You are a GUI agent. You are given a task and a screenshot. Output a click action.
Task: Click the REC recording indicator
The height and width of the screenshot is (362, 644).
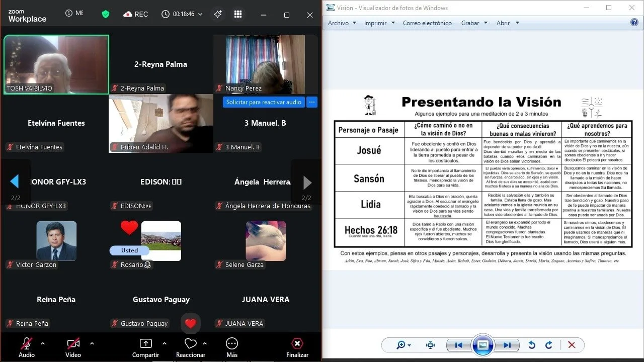tap(135, 14)
